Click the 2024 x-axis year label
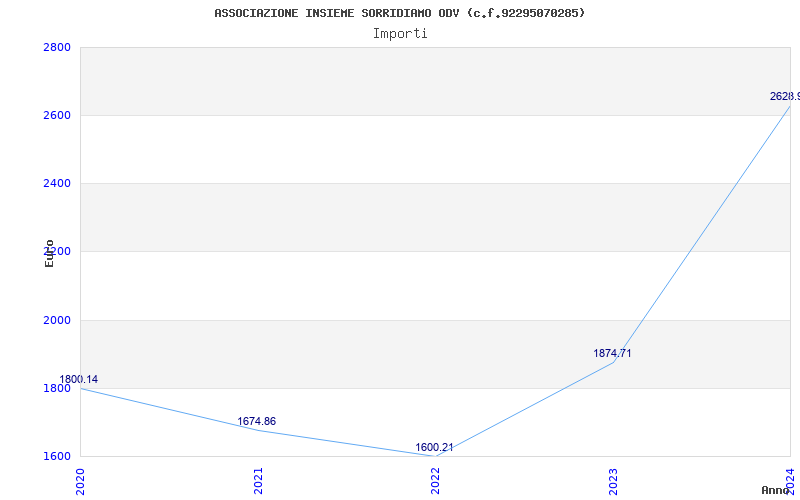800x500 pixels. tap(791, 481)
